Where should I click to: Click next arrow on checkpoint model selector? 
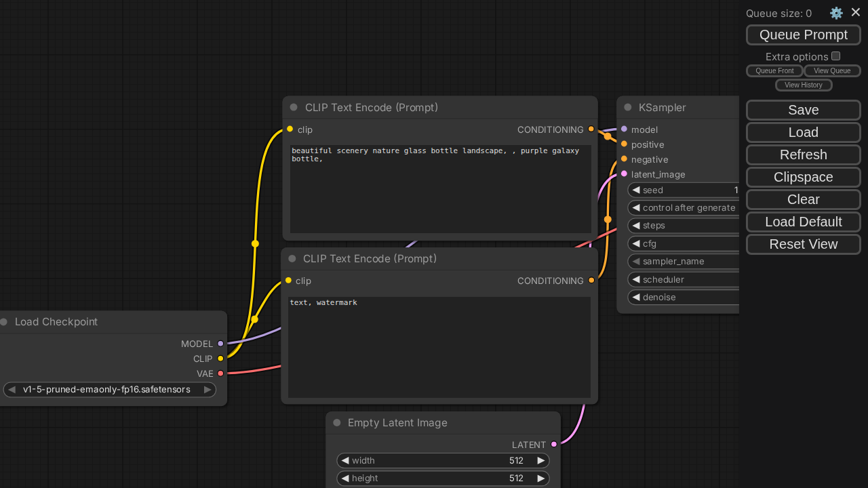point(208,390)
